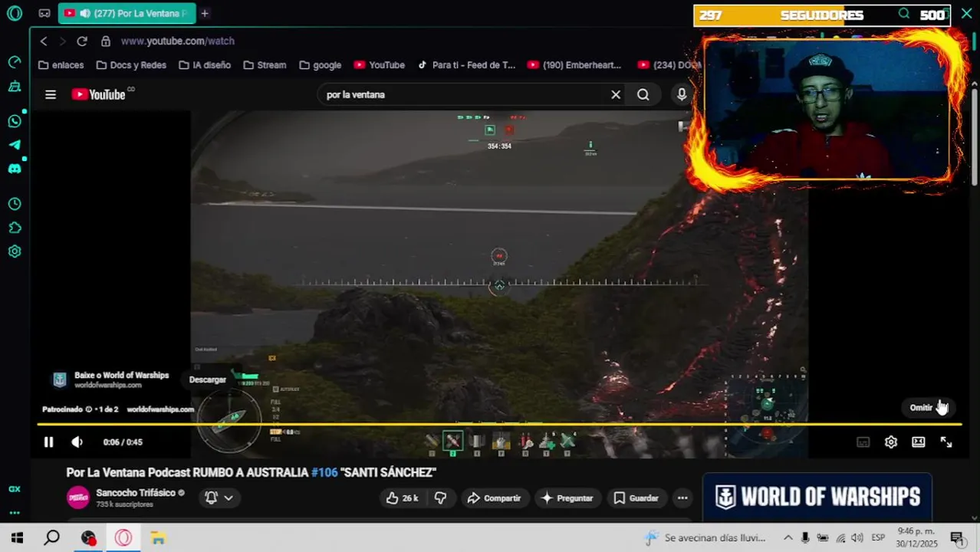Click the YouTube search magnifier button
Viewport: 980px width, 552px height.
[x=643, y=95]
